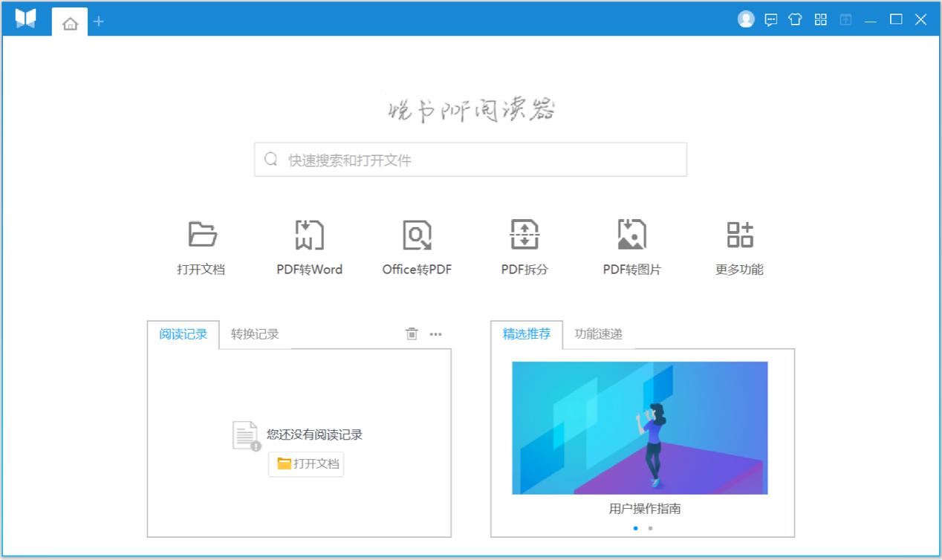Open the 用户操作指南 banner
This screenshot has width=942, height=560.
coord(640,427)
